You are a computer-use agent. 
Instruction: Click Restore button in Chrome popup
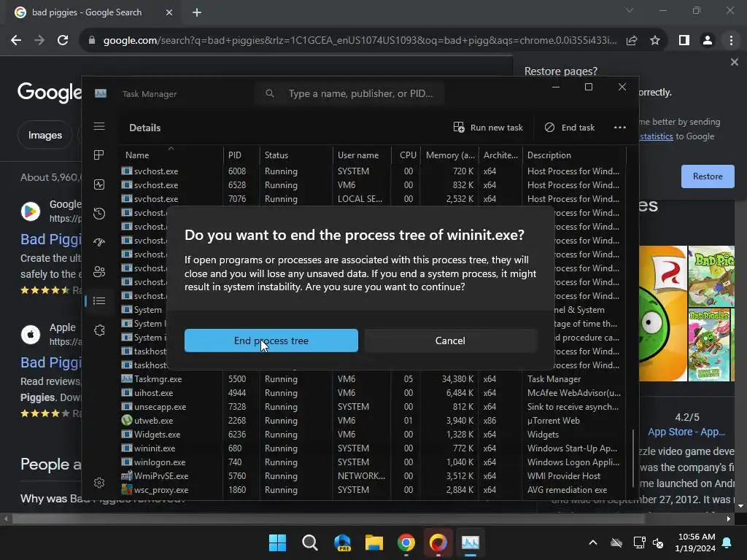(708, 176)
